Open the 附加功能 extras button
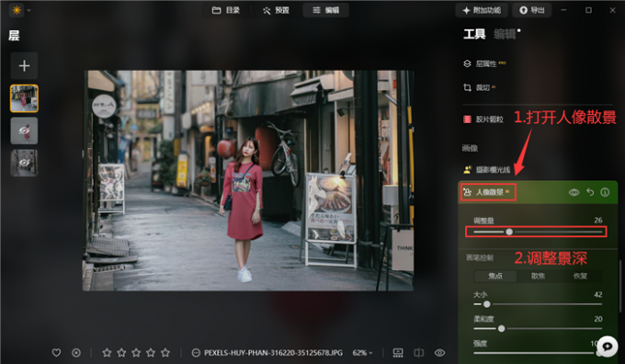Screen dimensions: 625x364 click(x=482, y=10)
